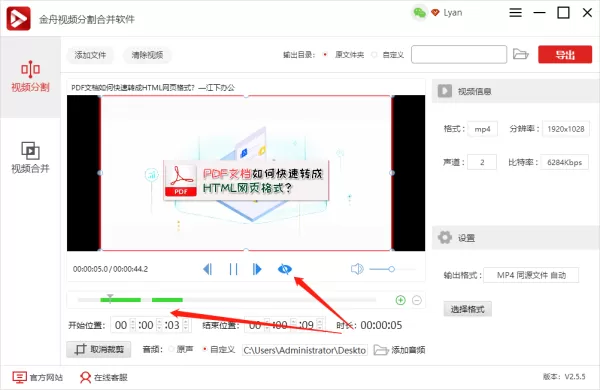Click the 取消裁剪 cancel crop button

tap(99, 349)
